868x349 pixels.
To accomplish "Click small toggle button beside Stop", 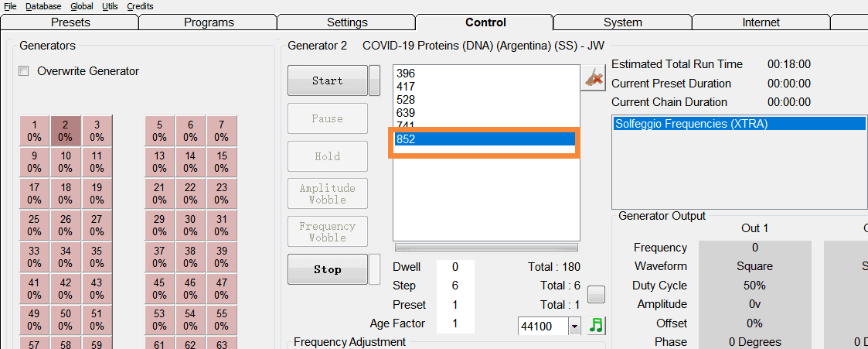I will coord(374,269).
